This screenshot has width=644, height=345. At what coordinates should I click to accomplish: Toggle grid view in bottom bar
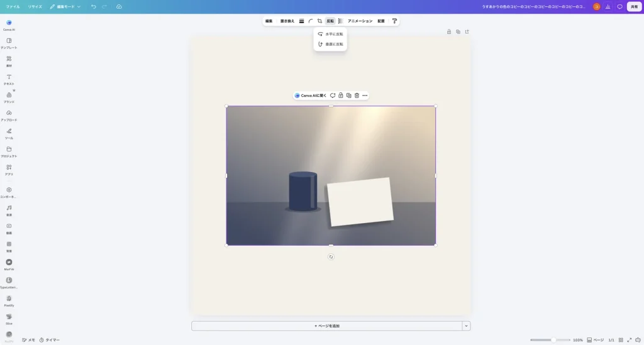click(621, 340)
